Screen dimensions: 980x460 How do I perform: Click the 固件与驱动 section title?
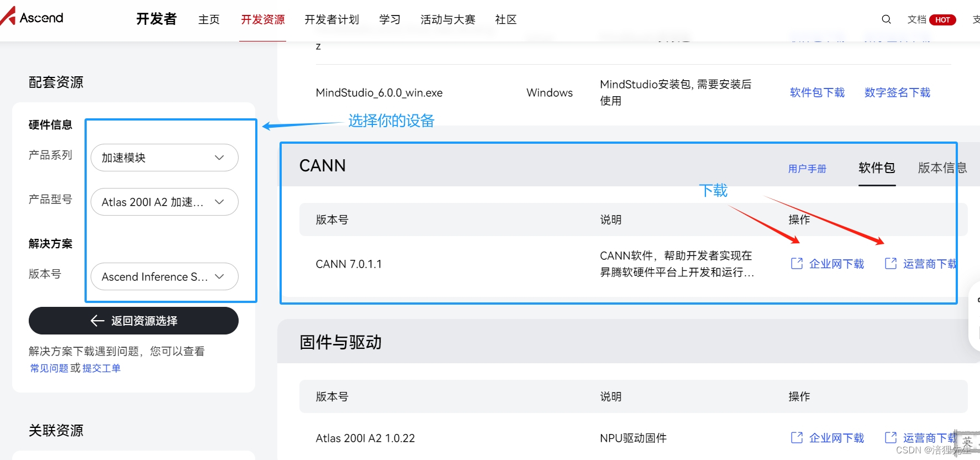340,342
